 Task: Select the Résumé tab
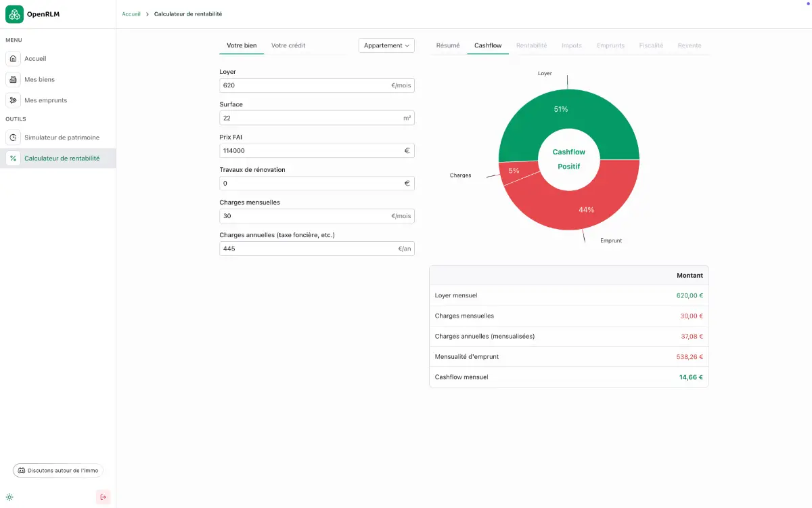(x=448, y=45)
